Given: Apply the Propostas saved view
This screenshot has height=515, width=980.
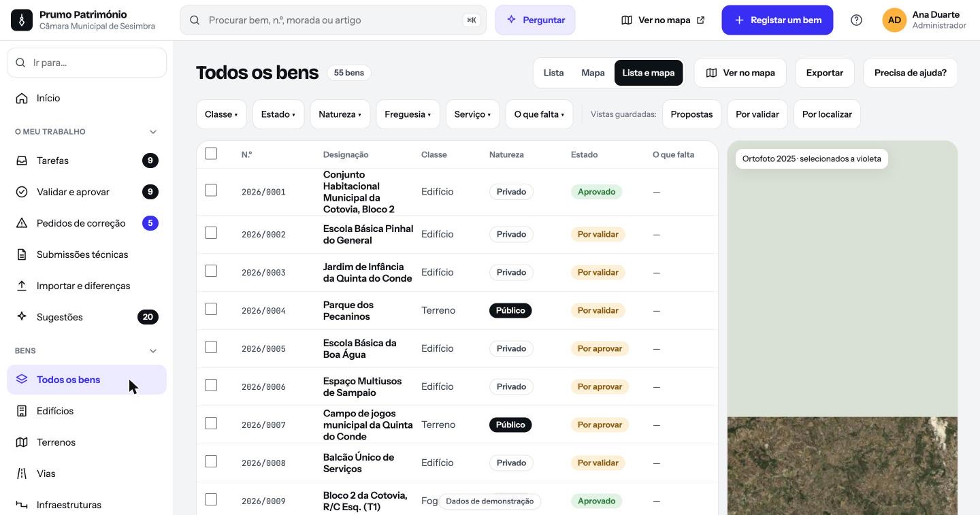Looking at the screenshot, I should pos(691,114).
